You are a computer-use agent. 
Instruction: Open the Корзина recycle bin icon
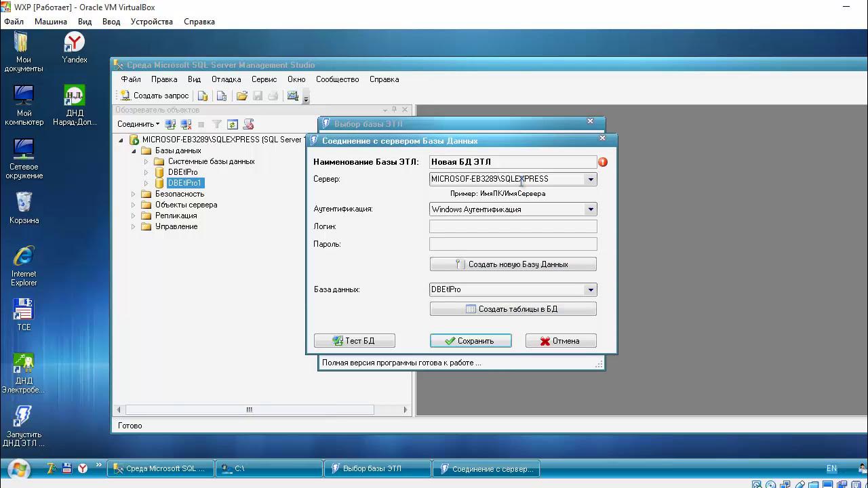[24, 208]
